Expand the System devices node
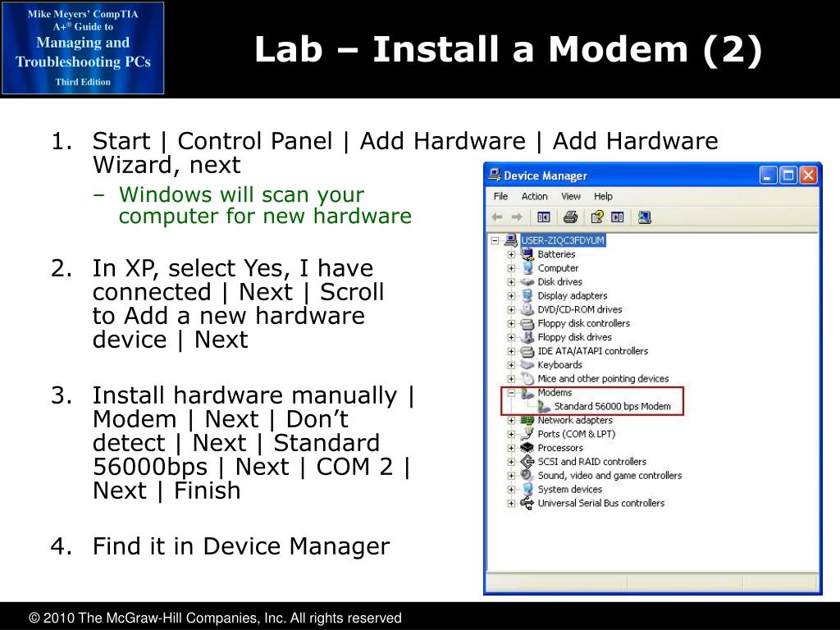The width and height of the screenshot is (840, 630). [x=511, y=490]
